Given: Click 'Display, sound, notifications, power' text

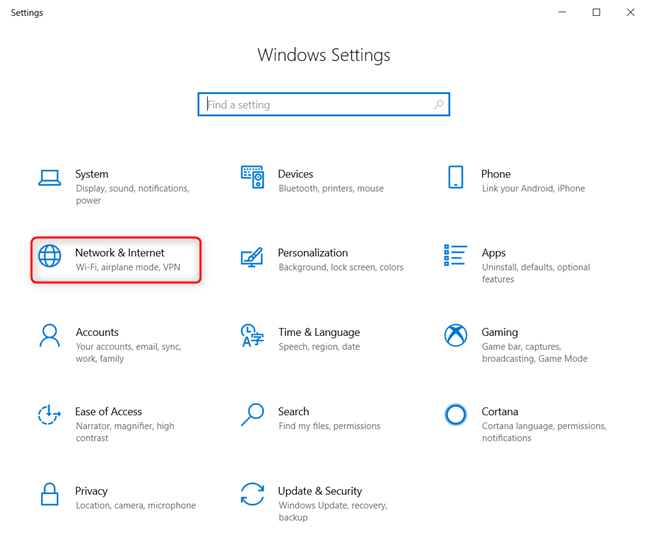Looking at the screenshot, I should [x=133, y=194].
